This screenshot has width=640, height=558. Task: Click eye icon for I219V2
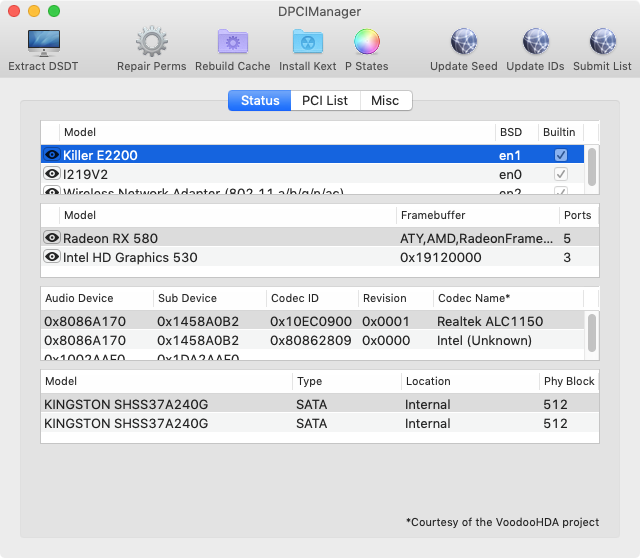click(x=52, y=174)
